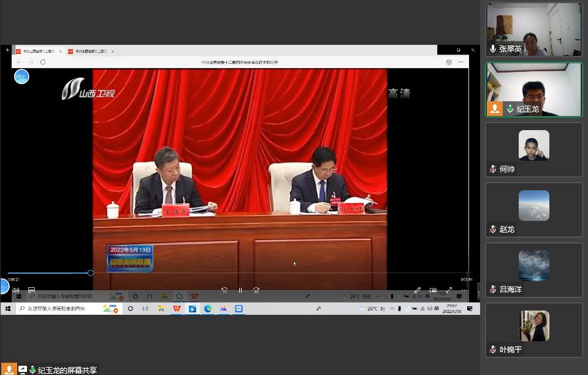Click the muted mic icon for 叶锦平
Viewport: 588px width, 375px height.
(x=492, y=350)
